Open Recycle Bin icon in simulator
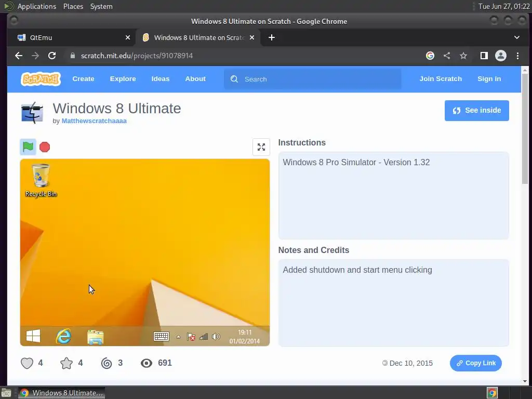The image size is (532, 399). [x=41, y=180]
